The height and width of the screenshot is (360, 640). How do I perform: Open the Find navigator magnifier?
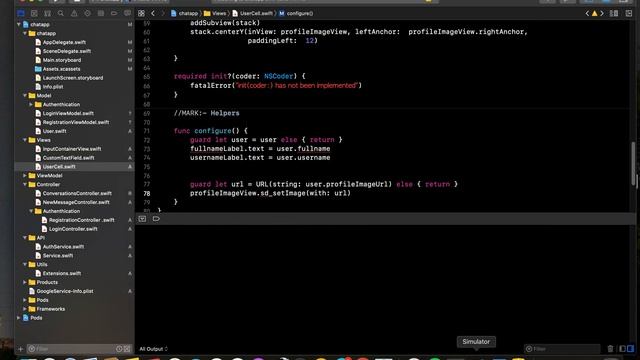(61, 13)
